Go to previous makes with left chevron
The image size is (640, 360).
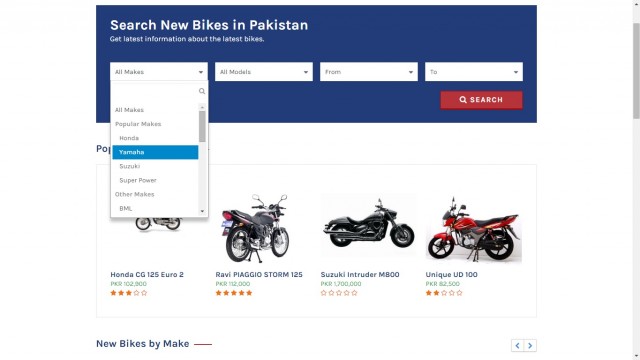point(517,345)
